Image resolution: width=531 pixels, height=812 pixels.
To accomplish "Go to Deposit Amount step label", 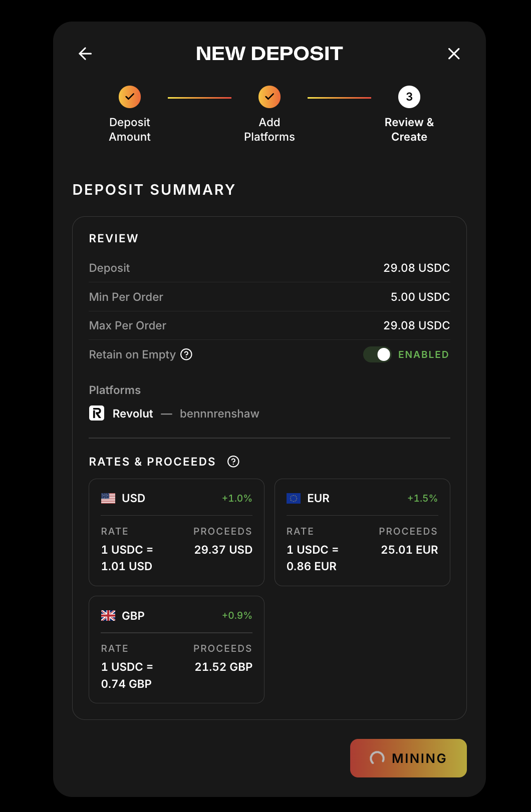I will click(130, 130).
